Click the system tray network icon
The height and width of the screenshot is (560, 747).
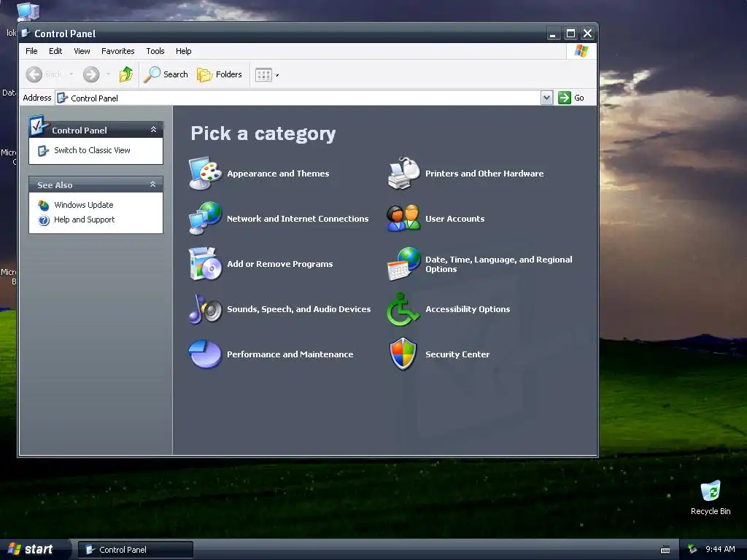point(692,549)
